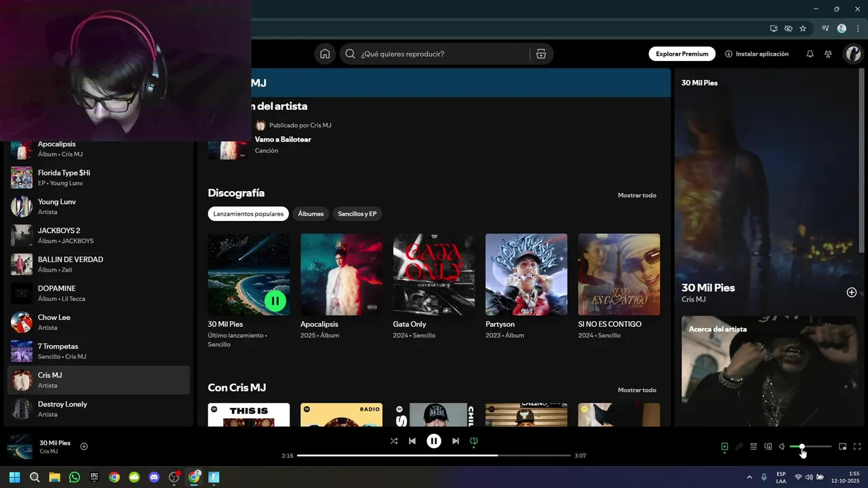
Task: Mute the volume speaker icon
Action: [x=782, y=447]
